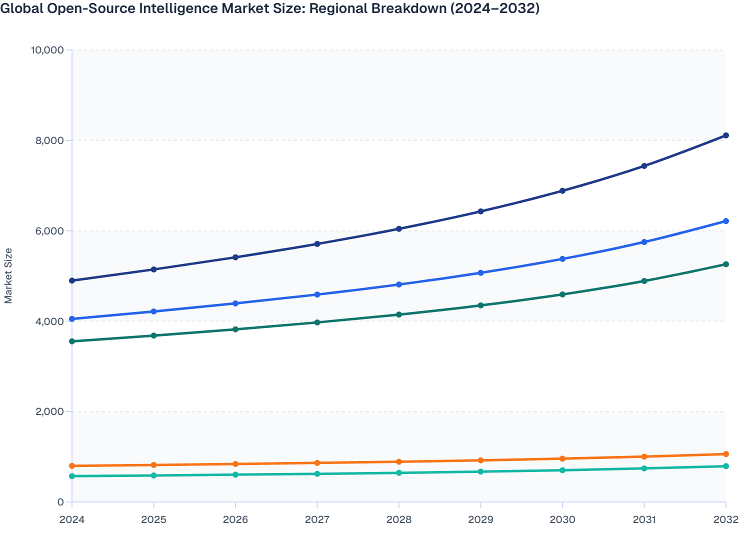Select the 2032 dark navy data point
Viewport: 754px width, 560px height.
(726, 135)
